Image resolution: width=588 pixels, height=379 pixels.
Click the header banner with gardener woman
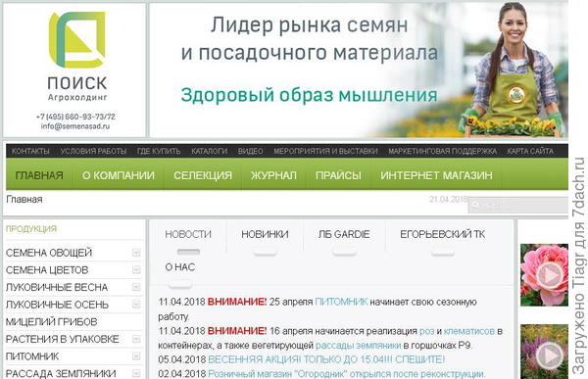pyautogui.click(x=359, y=71)
